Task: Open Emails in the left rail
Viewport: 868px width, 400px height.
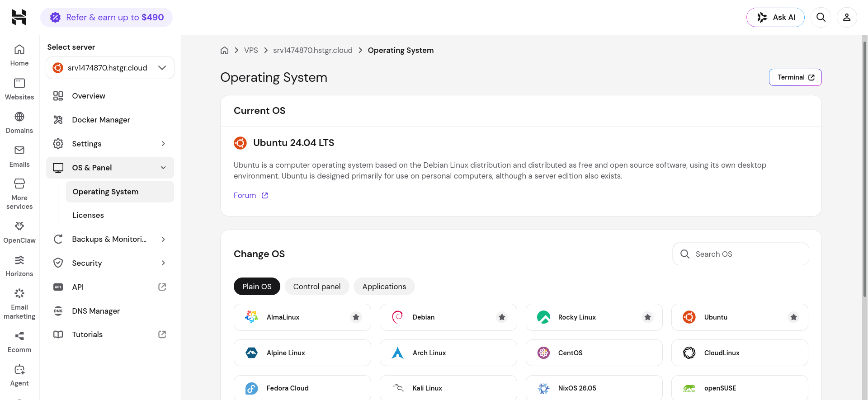Action: [x=19, y=157]
